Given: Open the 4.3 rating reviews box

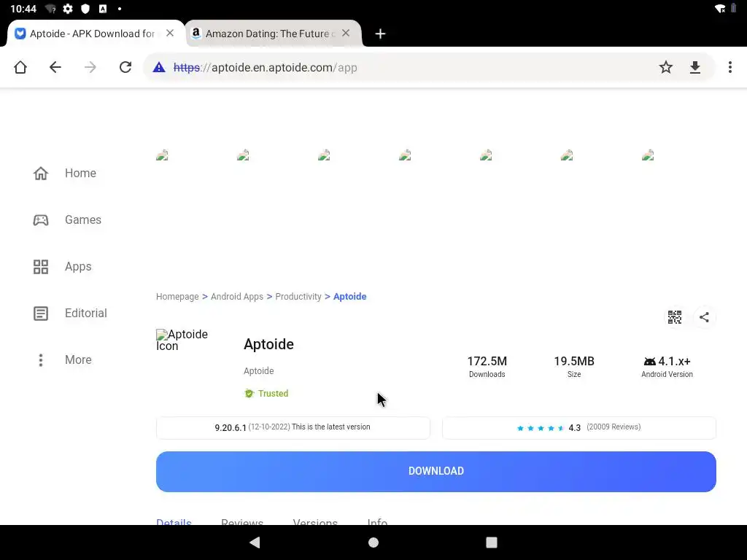Looking at the screenshot, I should [x=578, y=427].
